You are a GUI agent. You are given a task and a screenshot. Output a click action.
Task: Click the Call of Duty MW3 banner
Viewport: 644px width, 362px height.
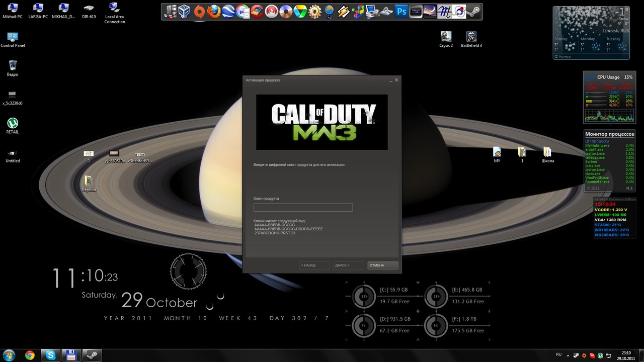click(x=322, y=122)
